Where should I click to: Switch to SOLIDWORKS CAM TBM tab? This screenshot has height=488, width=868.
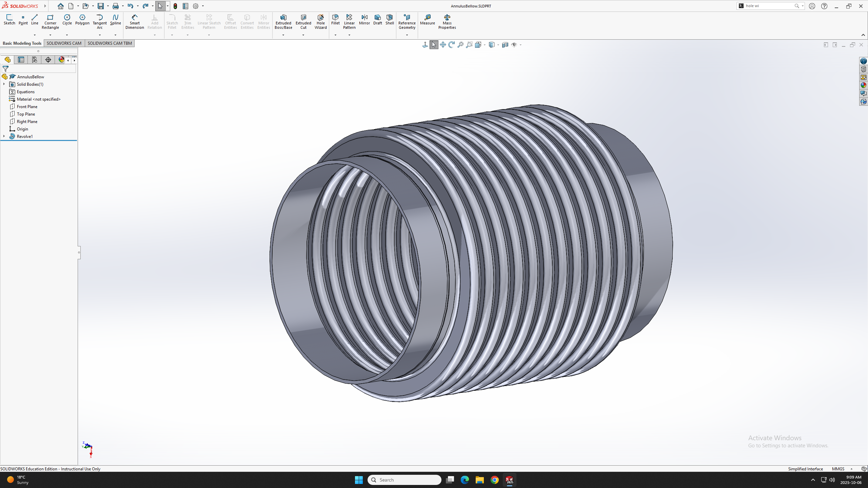[110, 43]
